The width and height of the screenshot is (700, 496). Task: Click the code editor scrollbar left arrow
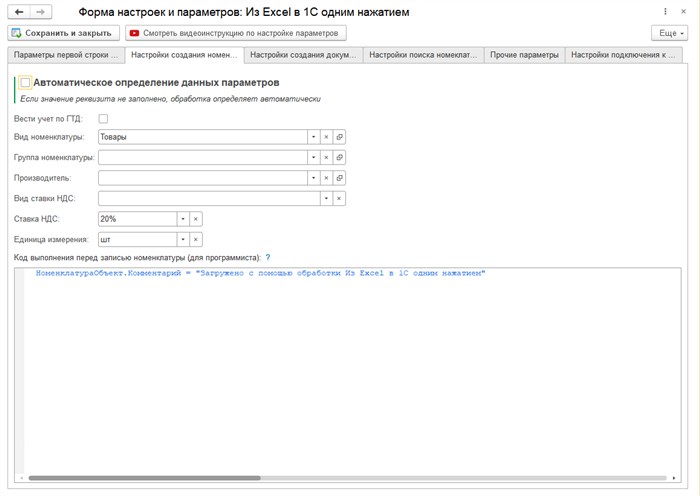tap(21, 478)
